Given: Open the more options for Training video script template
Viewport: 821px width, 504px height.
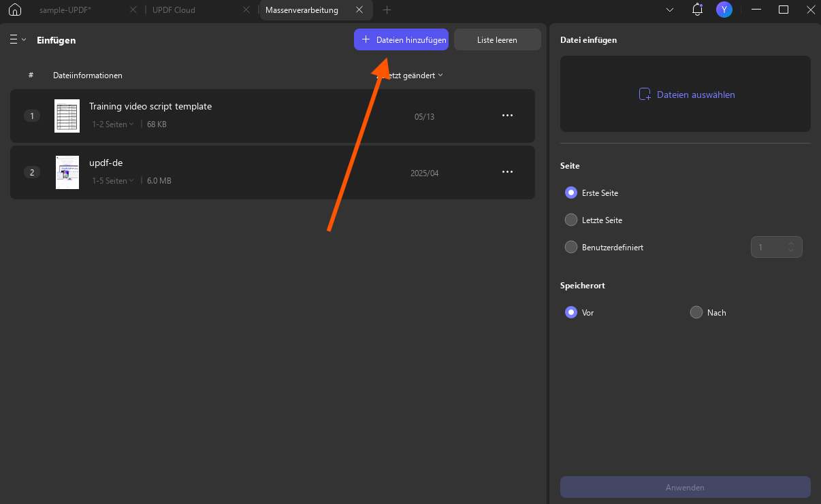Looking at the screenshot, I should coord(507,116).
